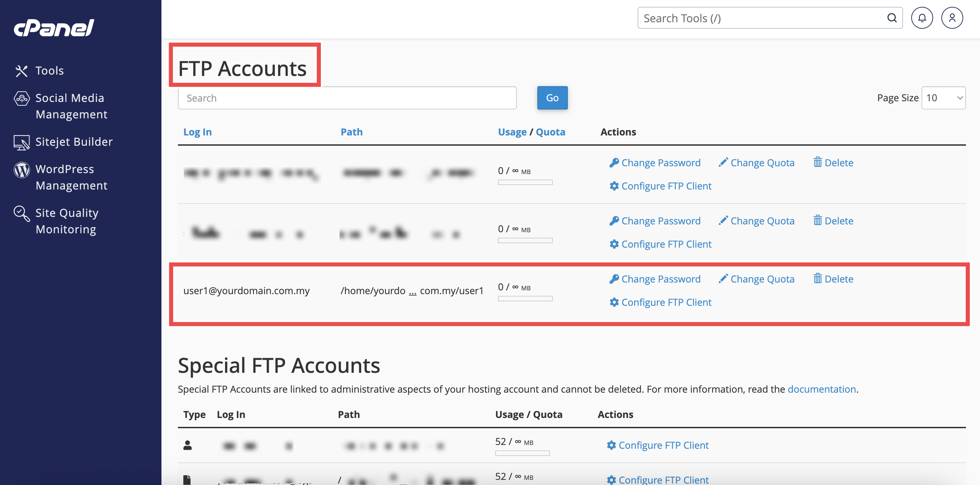The image size is (980, 485).
Task: Click the key icon in user1 row
Action: pos(614,279)
